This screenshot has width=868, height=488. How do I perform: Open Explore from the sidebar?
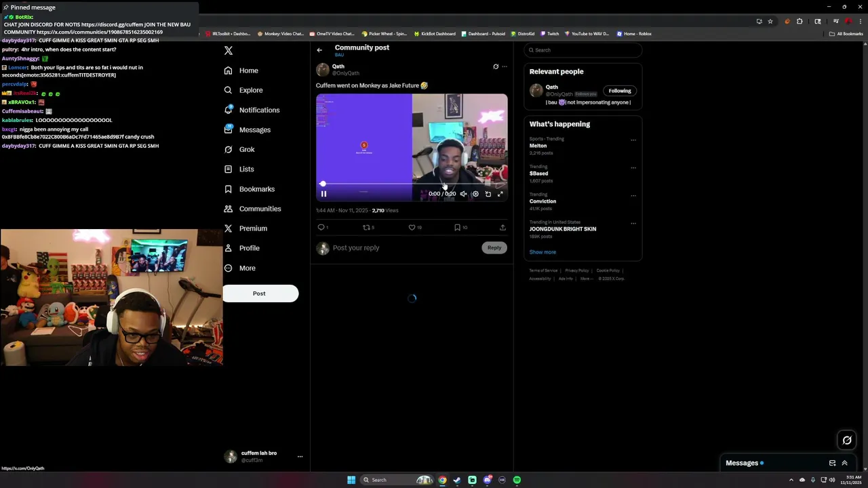[243, 90]
